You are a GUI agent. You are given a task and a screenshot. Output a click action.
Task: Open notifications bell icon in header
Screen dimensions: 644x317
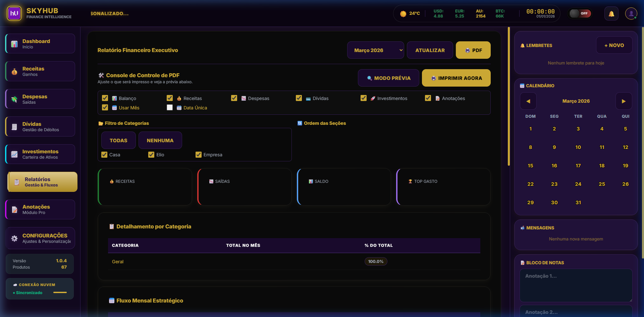pyautogui.click(x=611, y=14)
